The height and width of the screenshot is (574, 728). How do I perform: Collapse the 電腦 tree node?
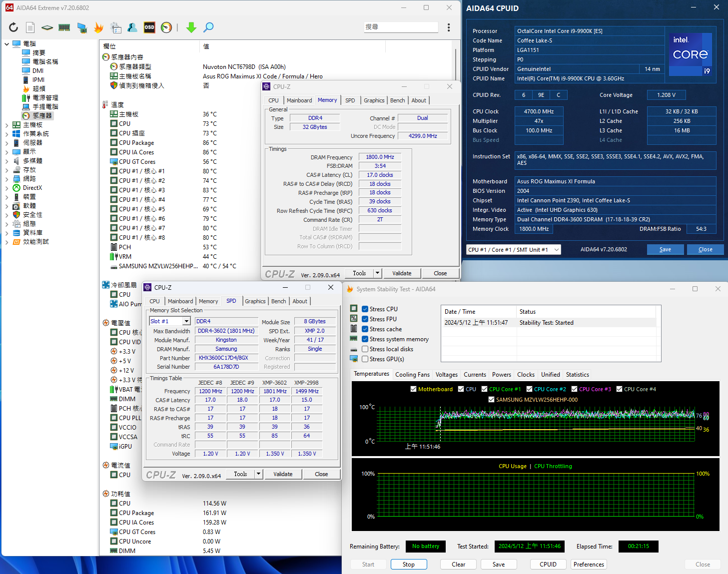[x=7, y=44]
